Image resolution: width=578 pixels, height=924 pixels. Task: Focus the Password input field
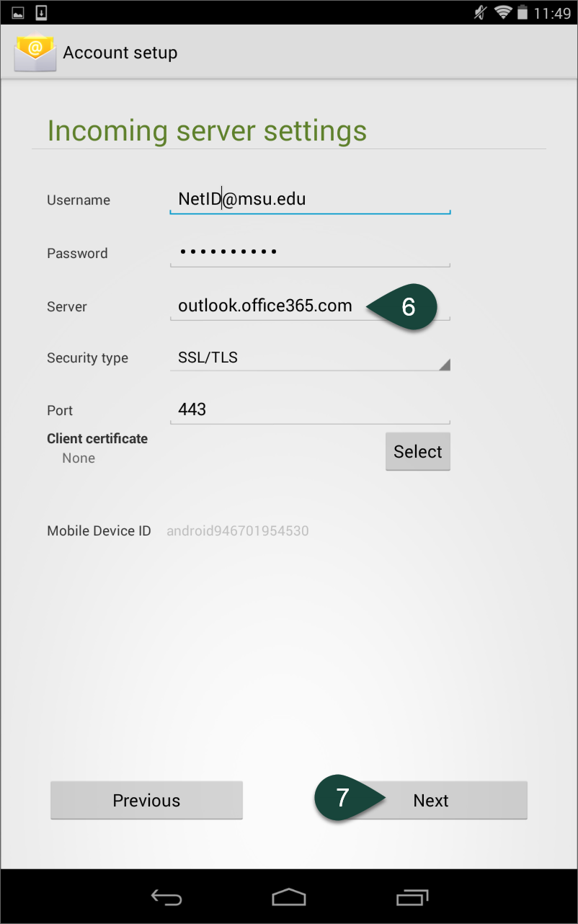coord(310,252)
